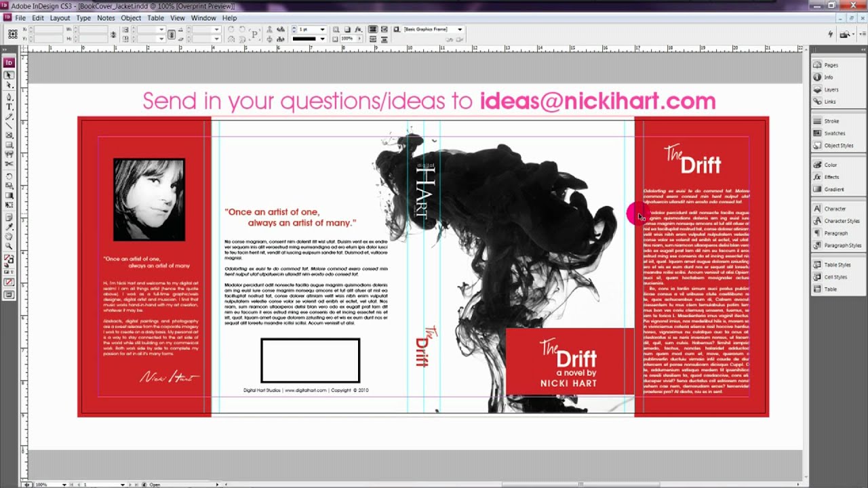
Task: Open the opacity 100% slider arrow
Action: click(359, 39)
